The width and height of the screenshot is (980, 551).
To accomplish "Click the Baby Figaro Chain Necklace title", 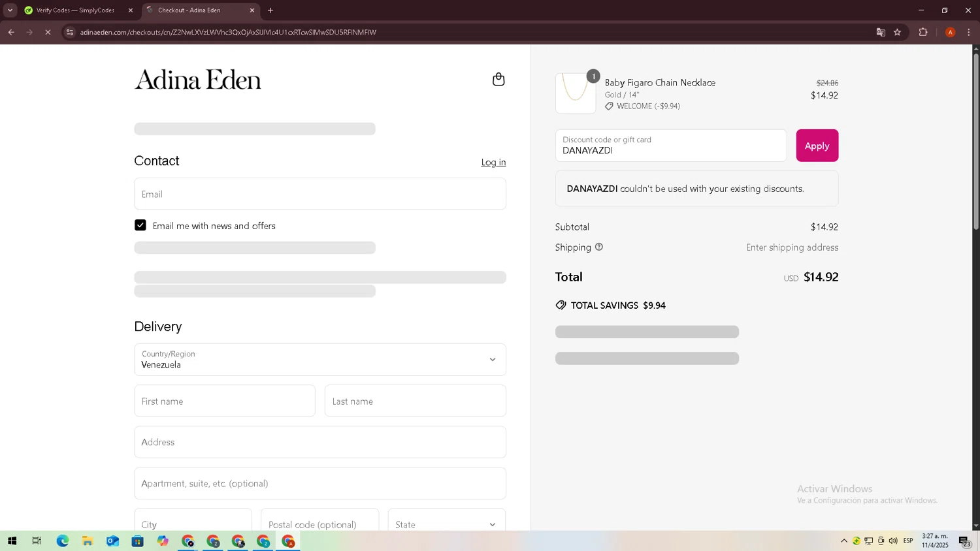I will (x=660, y=82).
